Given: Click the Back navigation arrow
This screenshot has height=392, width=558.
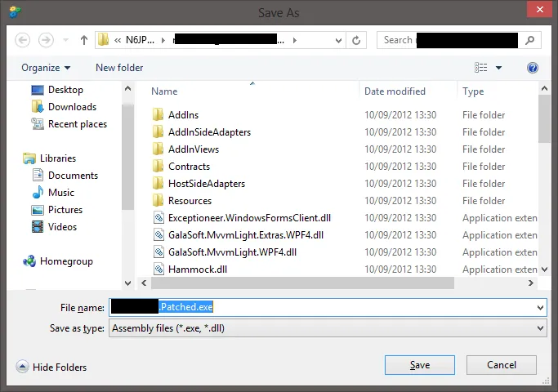Looking at the screenshot, I should click(23, 40).
